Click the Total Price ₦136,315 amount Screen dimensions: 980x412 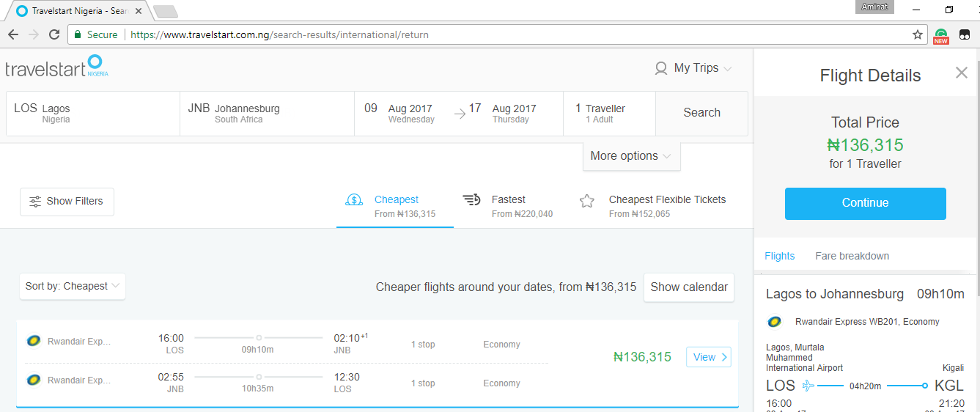(865, 145)
